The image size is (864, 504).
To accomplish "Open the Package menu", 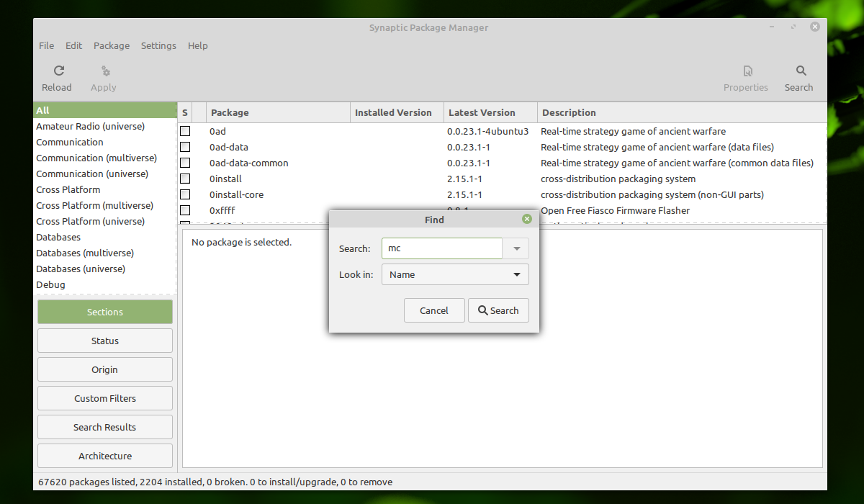I will [x=112, y=45].
